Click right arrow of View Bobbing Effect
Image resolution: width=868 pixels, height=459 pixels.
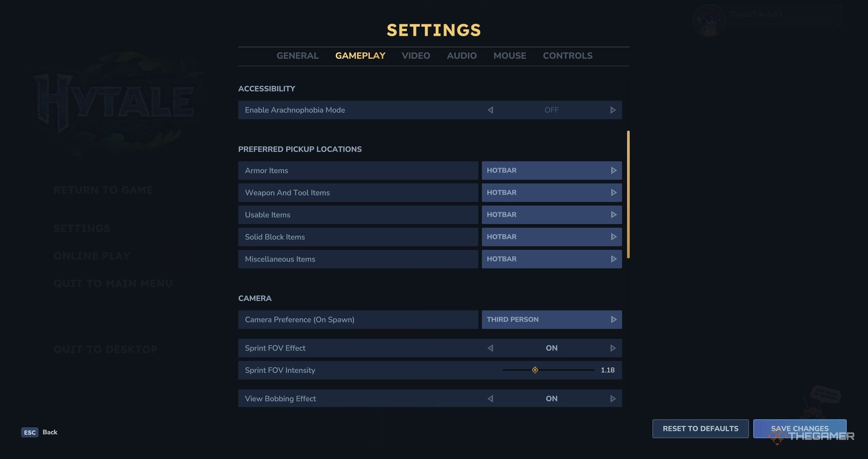[613, 399]
